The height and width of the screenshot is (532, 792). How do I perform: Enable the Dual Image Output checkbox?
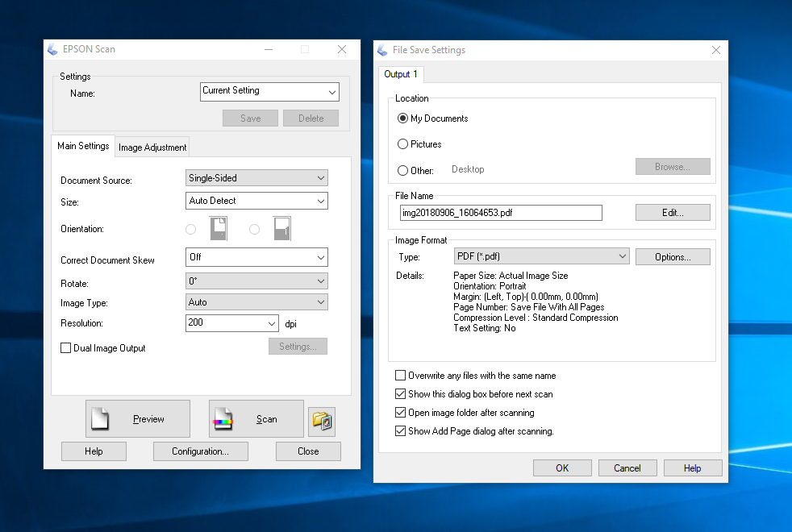[x=66, y=348]
